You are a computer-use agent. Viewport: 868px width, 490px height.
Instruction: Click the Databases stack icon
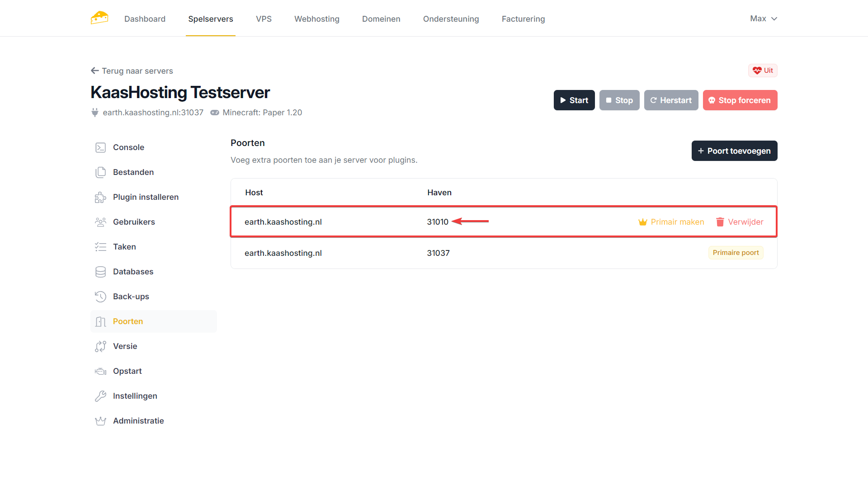[x=100, y=272]
